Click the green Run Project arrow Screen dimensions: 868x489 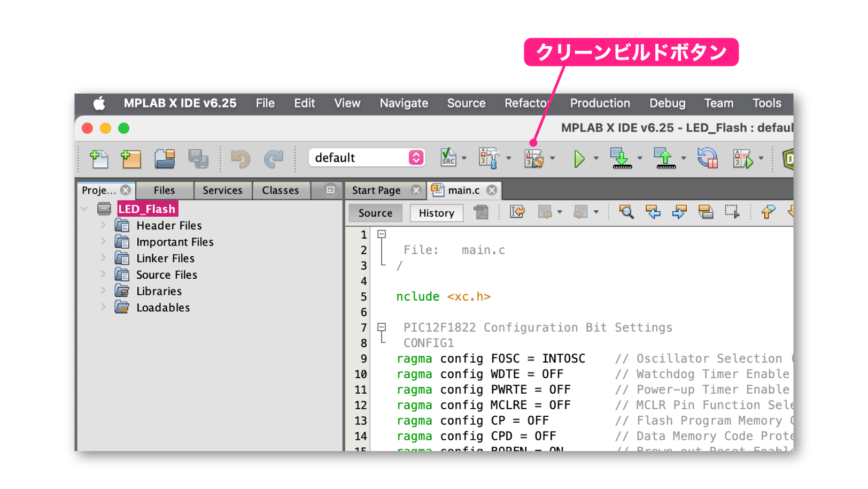579,158
